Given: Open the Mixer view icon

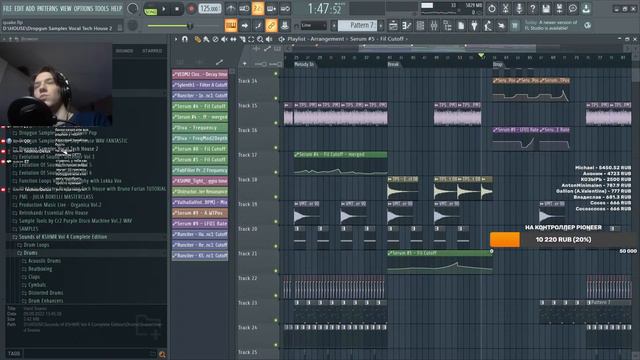Looking at the screenshot, I should [x=433, y=26].
